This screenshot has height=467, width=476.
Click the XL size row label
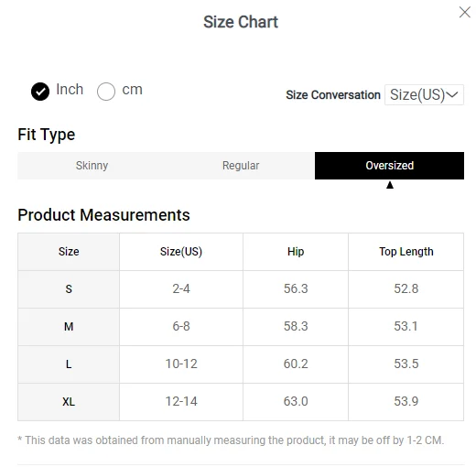tap(69, 402)
